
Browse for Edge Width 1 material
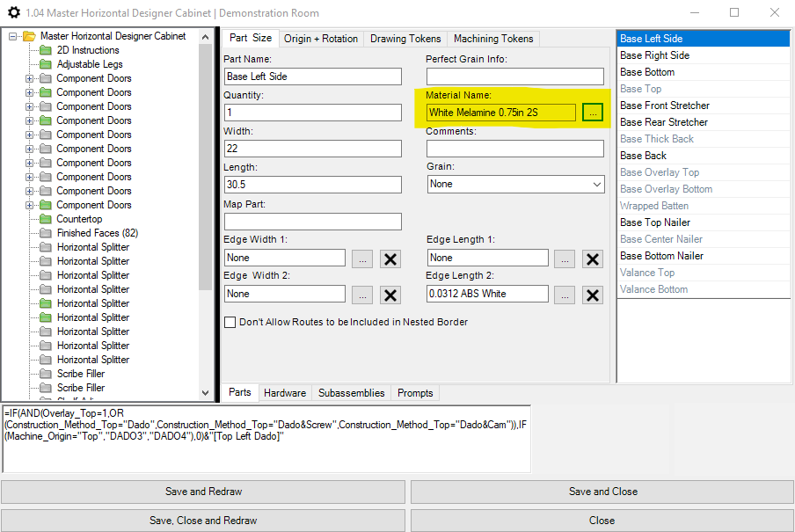point(362,259)
